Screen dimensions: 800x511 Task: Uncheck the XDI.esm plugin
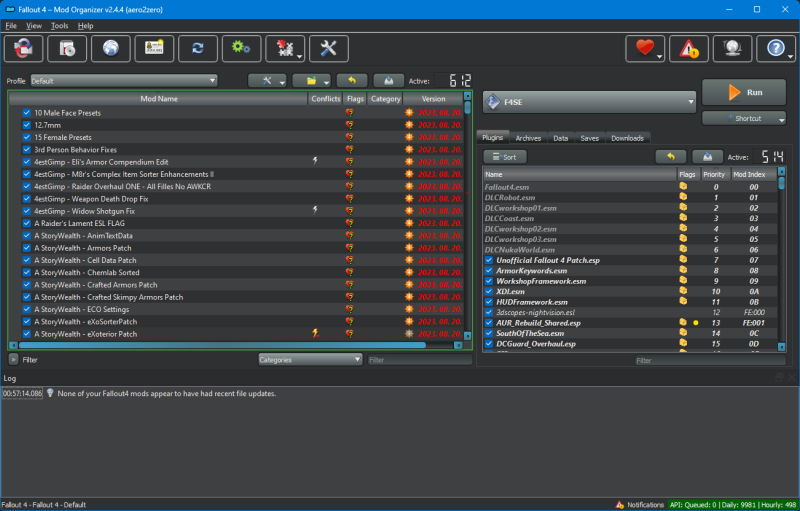[x=489, y=292]
